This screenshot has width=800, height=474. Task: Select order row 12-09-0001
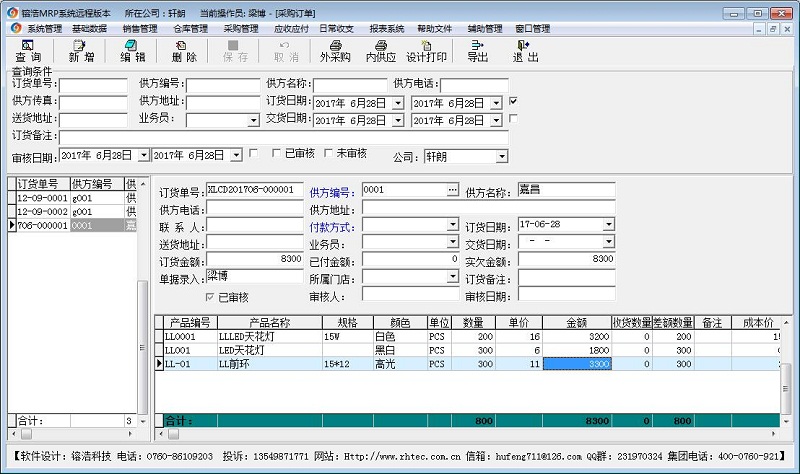click(72, 198)
